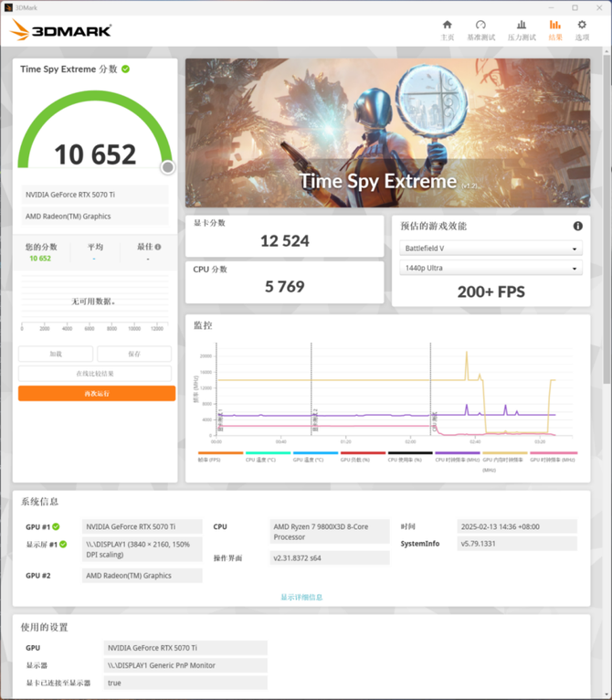This screenshot has height=700, width=612.
Task: Click the 显卡已连接至显示器 true value
Action: coord(185,683)
